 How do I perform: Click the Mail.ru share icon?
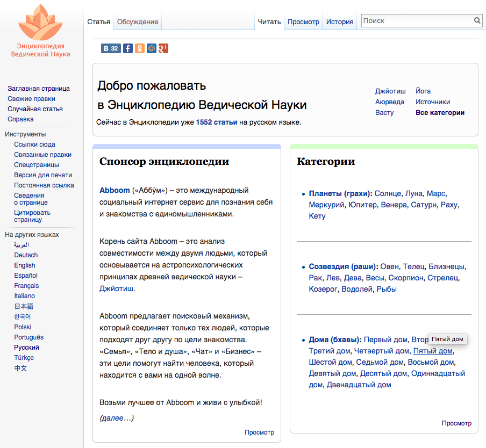[152, 48]
